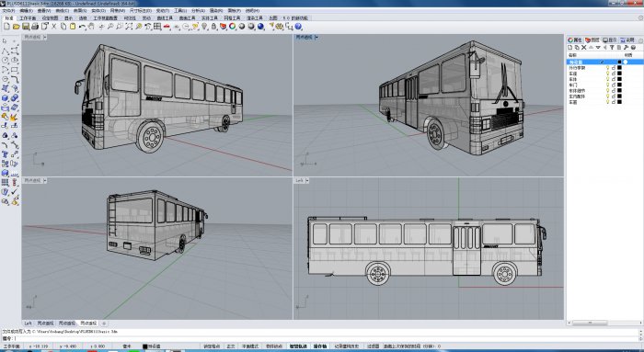Click the Undo arrow icon
The width and height of the screenshot is (644, 352).
pyautogui.click(x=82, y=27)
